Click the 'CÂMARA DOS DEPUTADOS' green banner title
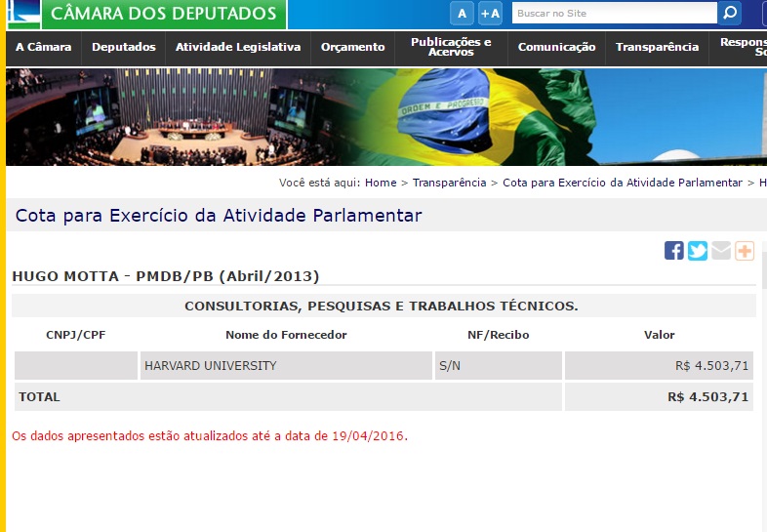 164,14
